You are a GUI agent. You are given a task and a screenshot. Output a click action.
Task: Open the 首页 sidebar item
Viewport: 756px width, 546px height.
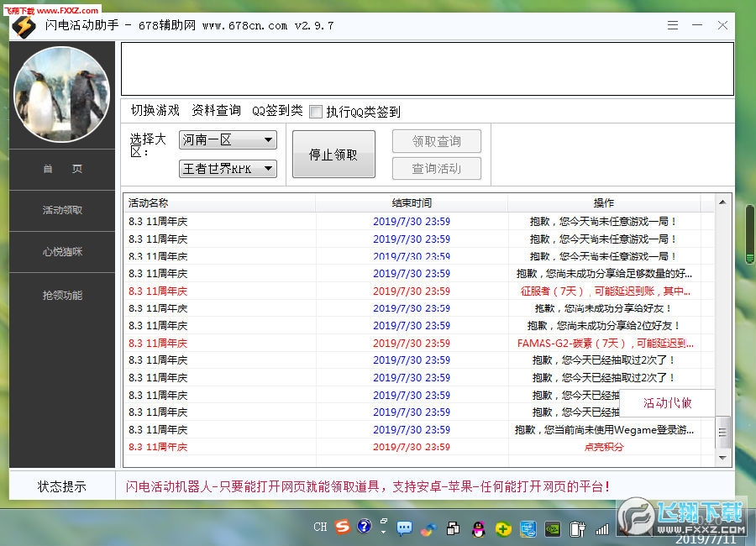62,169
